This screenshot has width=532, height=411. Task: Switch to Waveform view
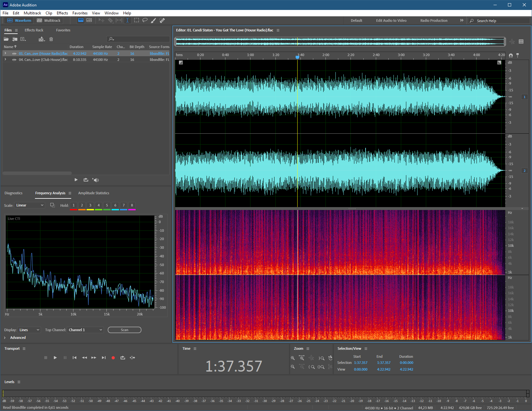click(19, 20)
